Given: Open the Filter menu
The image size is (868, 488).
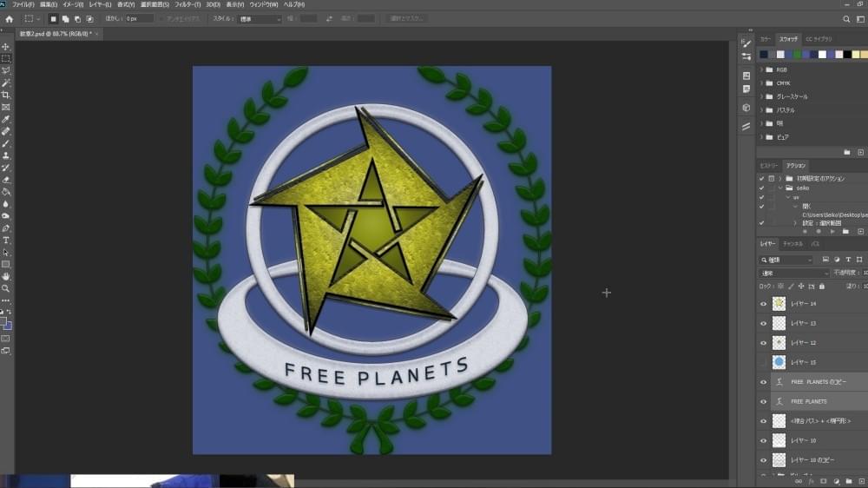Looking at the screenshot, I should tap(187, 4).
